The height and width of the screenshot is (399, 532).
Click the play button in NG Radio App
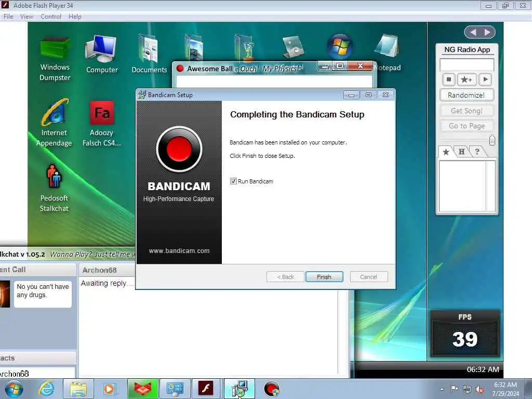pyautogui.click(x=485, y=79)
